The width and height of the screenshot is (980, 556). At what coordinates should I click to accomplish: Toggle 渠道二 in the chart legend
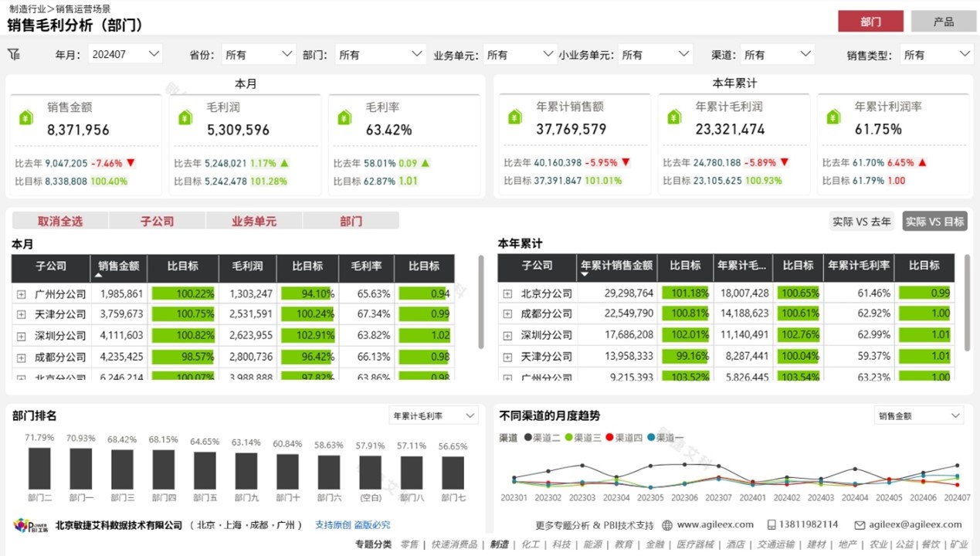coord(541,438)
